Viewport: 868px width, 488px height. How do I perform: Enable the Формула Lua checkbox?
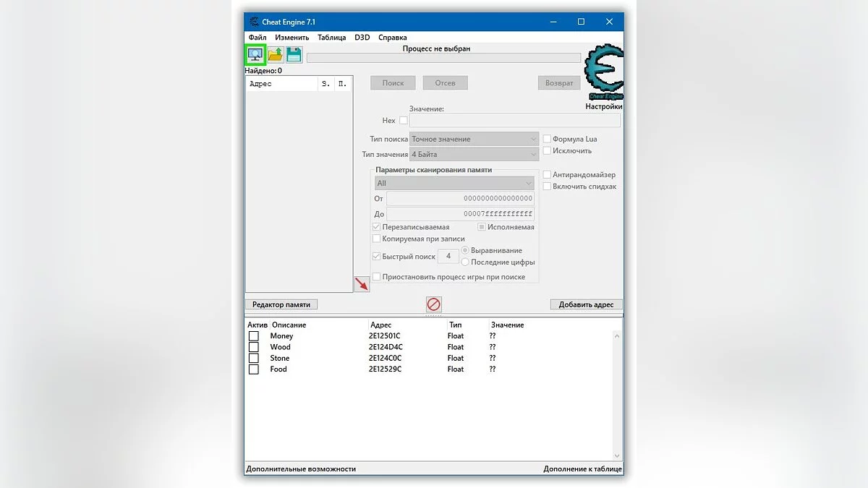pyautogui.click(x=547, y=139)
